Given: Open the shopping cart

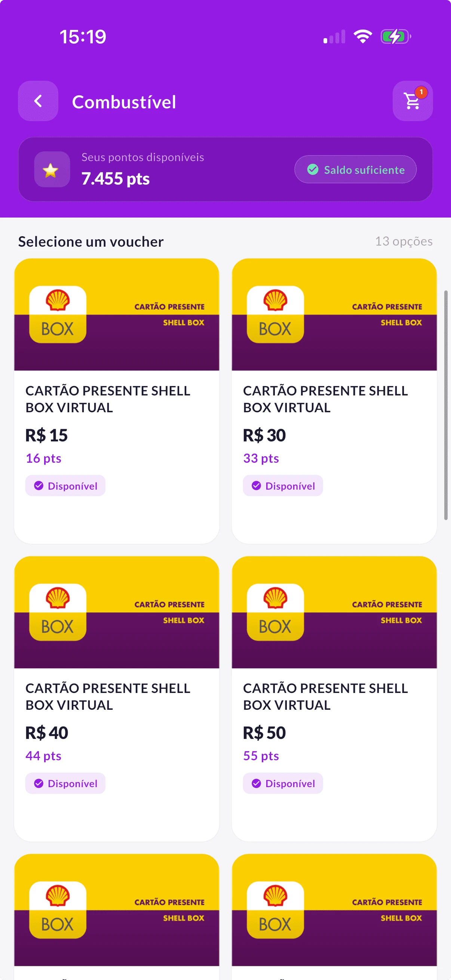Looking at the screenshot, I should (x=412, y=101).
